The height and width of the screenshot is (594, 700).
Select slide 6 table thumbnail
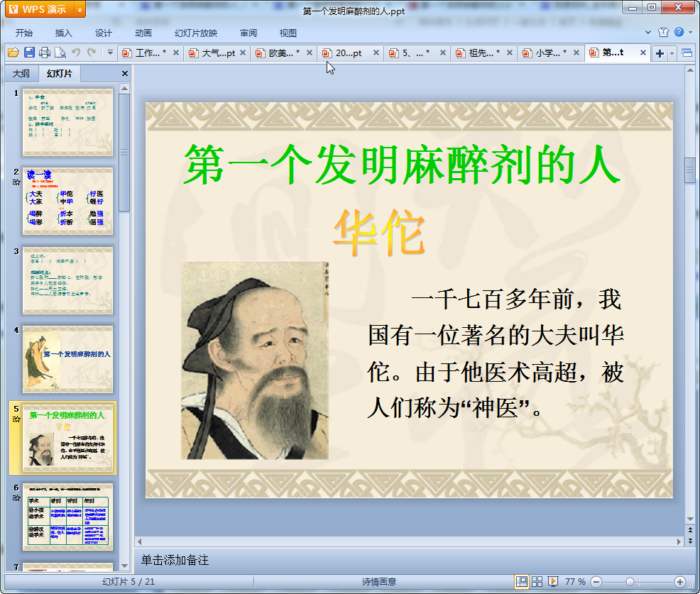click(68, 517)
